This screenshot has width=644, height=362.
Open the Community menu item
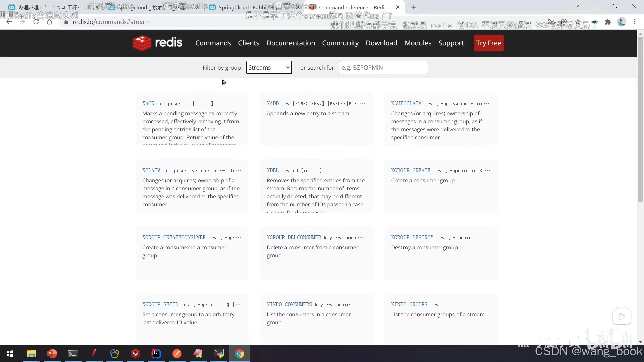[x=340, y=43]
